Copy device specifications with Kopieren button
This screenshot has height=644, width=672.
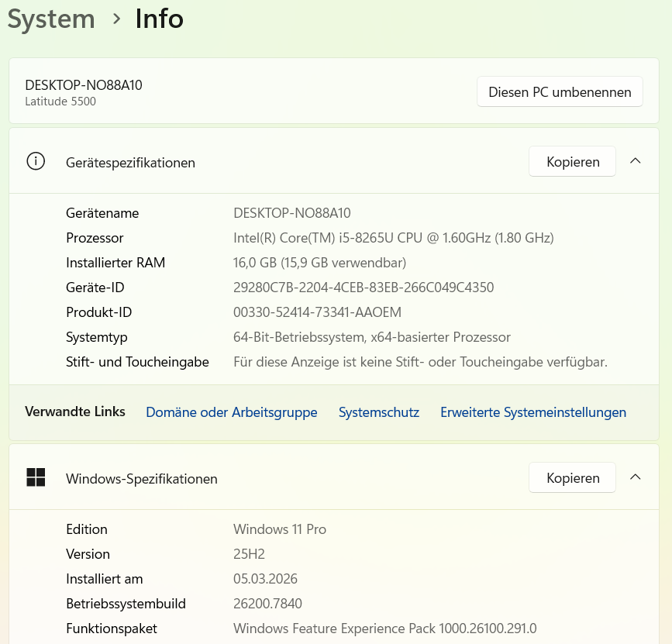pos(573,161)
